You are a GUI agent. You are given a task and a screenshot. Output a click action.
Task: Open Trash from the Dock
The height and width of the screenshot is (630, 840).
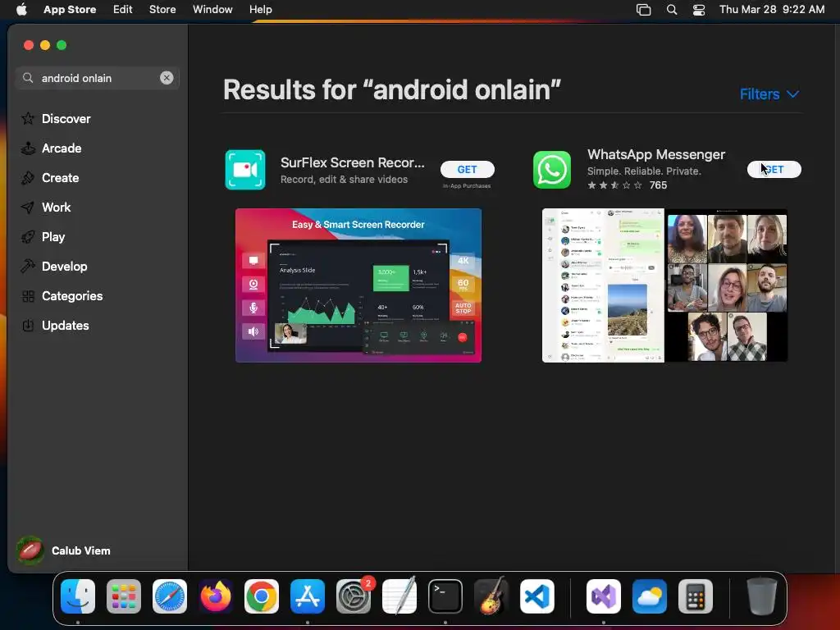pyautogui.click(x=762, y=596)
